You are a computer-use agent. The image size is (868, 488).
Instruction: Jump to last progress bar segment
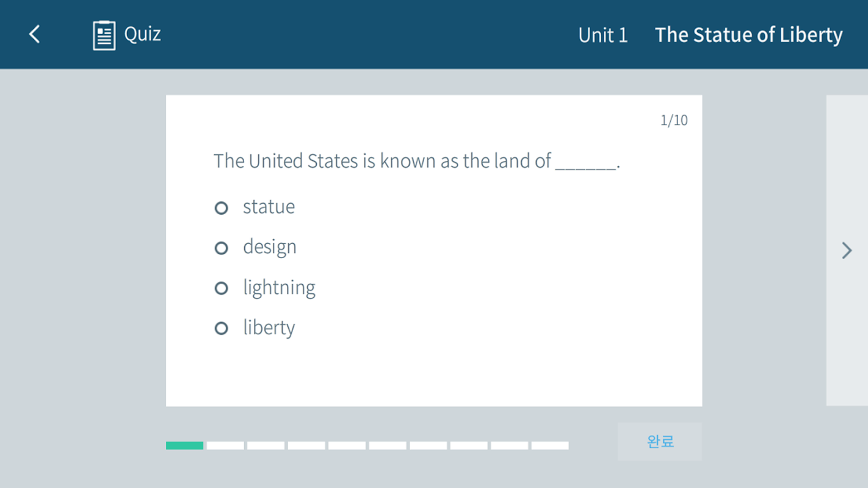(550, 446)
